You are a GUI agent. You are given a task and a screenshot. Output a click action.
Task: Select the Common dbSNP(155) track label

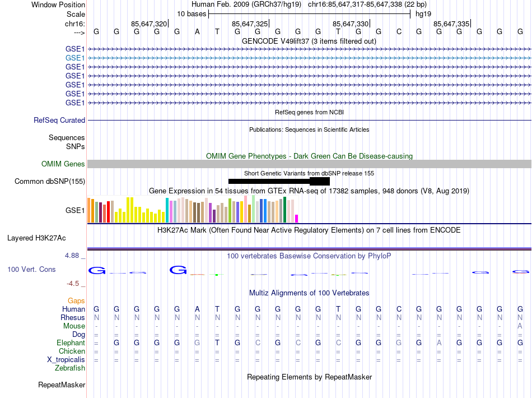(50, 181)
